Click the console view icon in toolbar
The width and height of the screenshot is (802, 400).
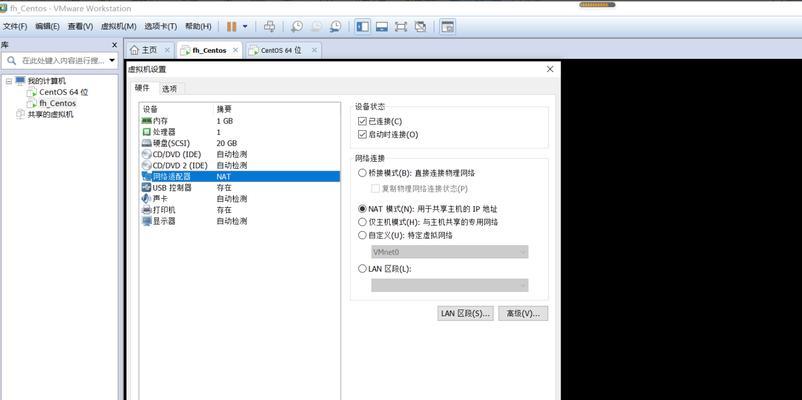[x=448, y=27]
